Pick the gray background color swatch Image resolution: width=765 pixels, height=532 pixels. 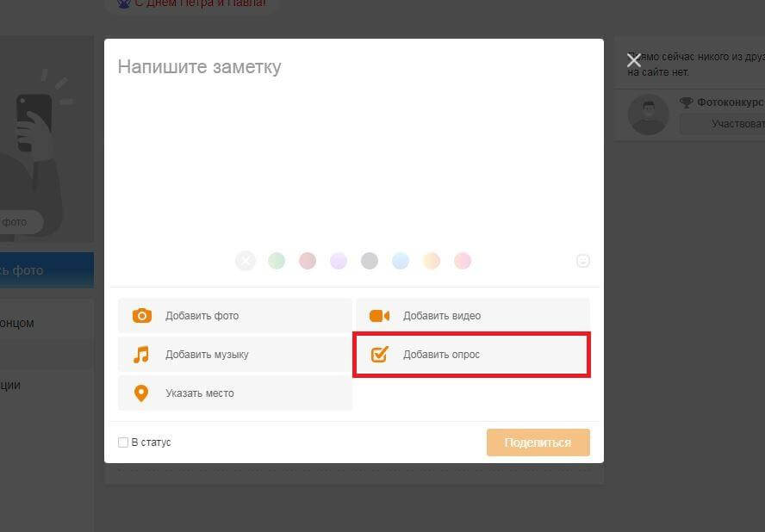[x=370, y=261]
